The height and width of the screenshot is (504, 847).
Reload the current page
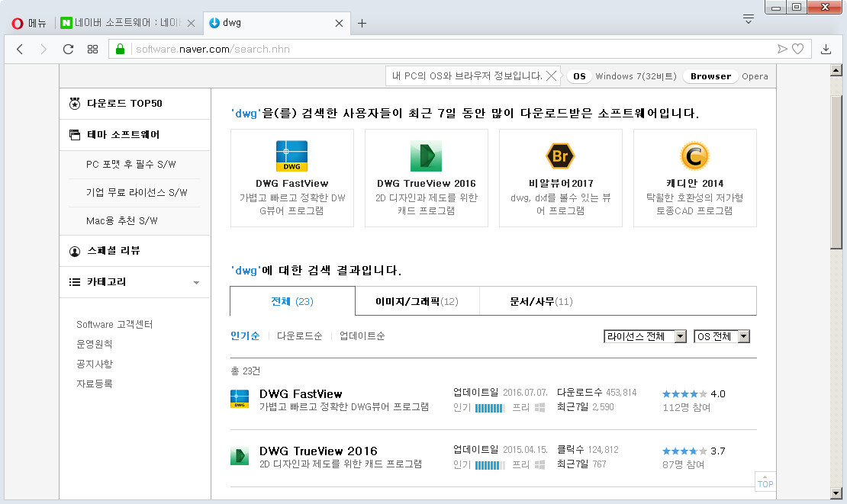click(68, 49)
